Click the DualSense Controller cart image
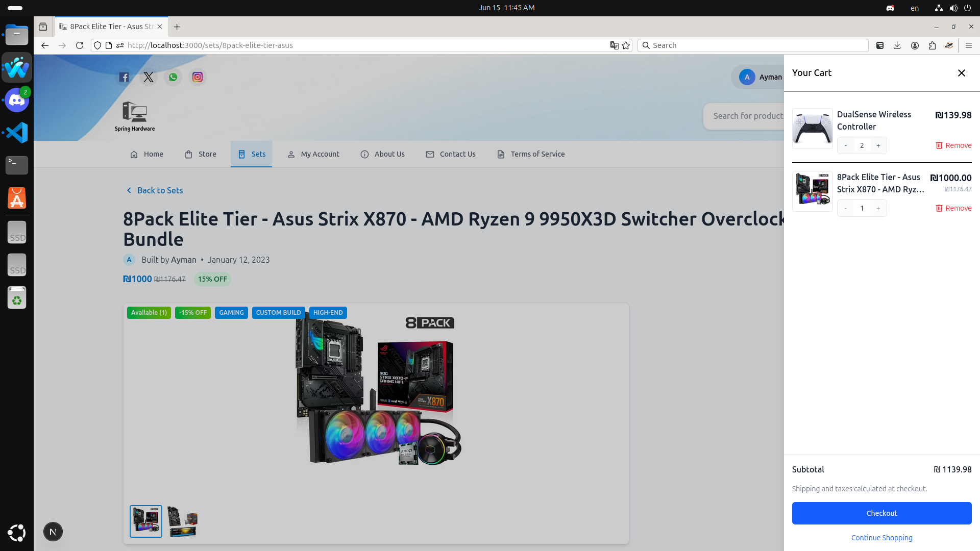 [x=813, y=129]
